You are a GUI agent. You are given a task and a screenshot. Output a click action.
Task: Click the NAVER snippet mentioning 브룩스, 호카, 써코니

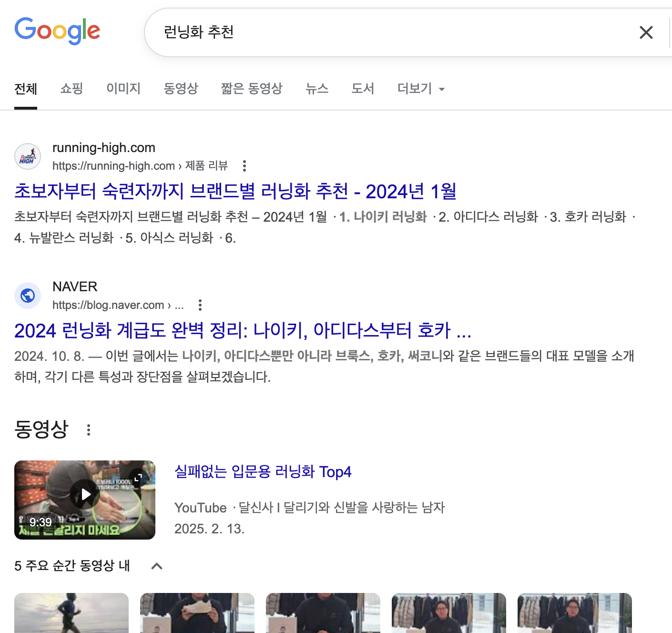pos(324,367)
